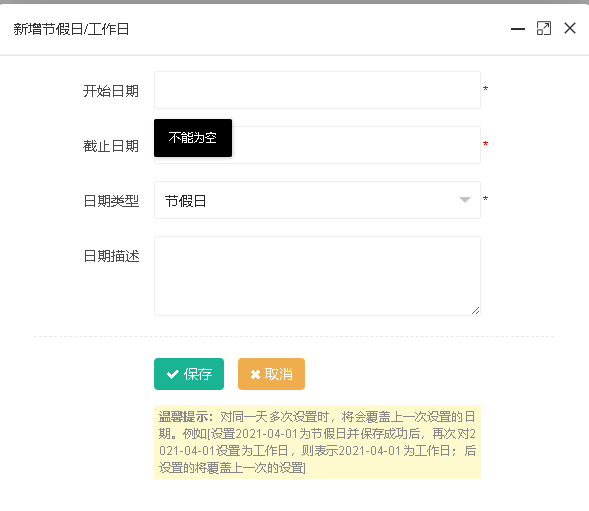Close the dialog using the X icon

569,28
